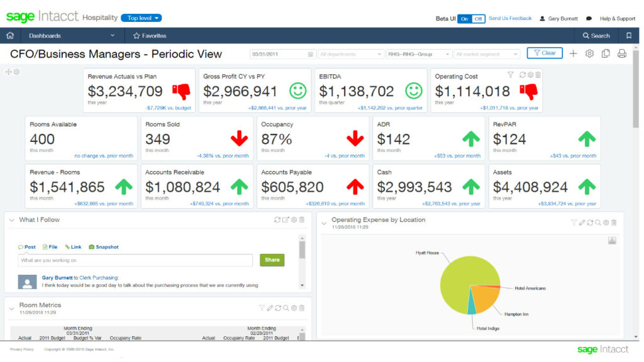Refresh the Operating Cost card
644x362 pixels.
523,75
